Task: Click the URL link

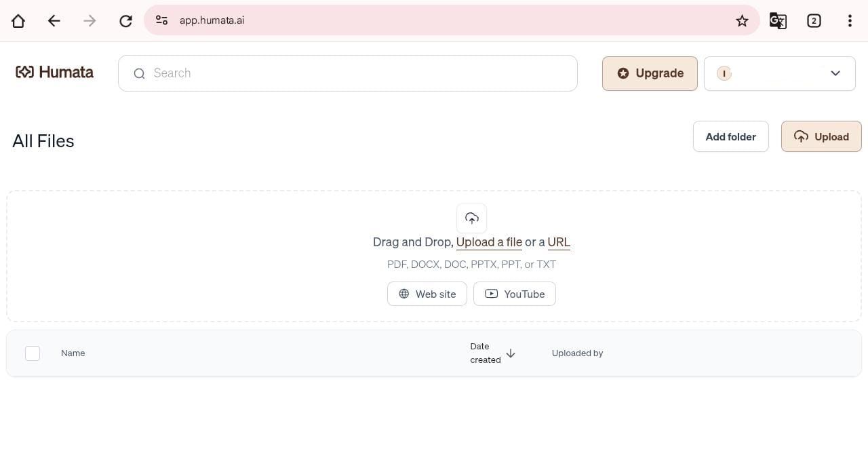Action: [x=559, y=242]
